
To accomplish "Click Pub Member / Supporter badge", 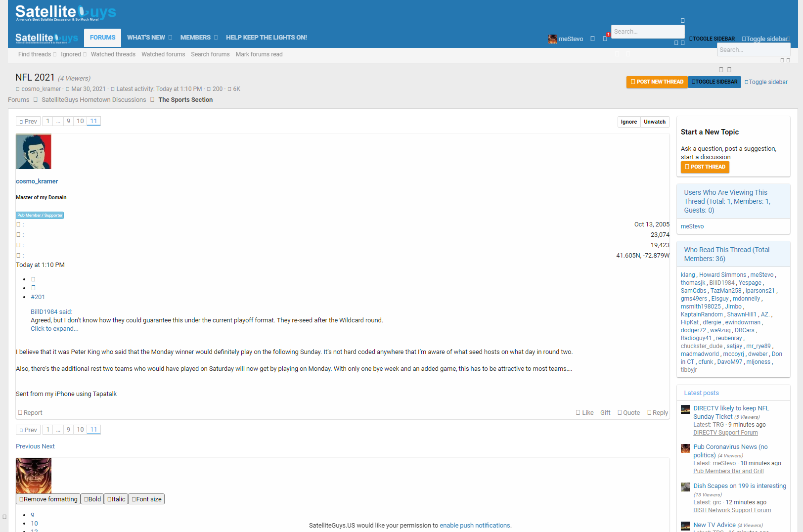I will [40, 215].
